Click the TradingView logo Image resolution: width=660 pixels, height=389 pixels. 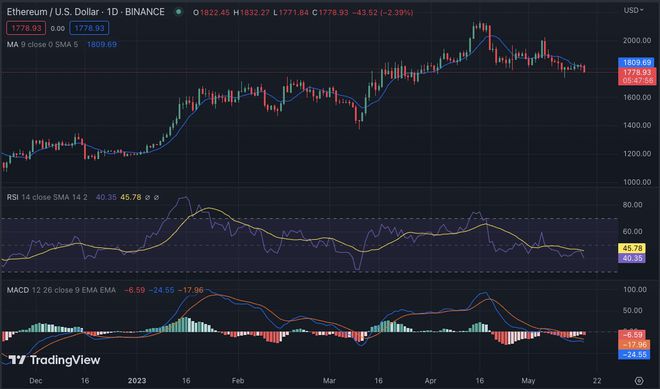point(54,360)
